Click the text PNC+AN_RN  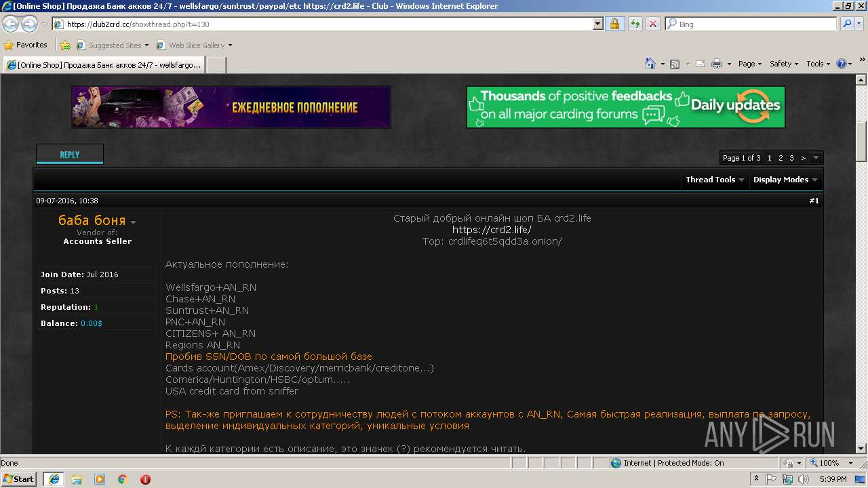pos(195,322)
